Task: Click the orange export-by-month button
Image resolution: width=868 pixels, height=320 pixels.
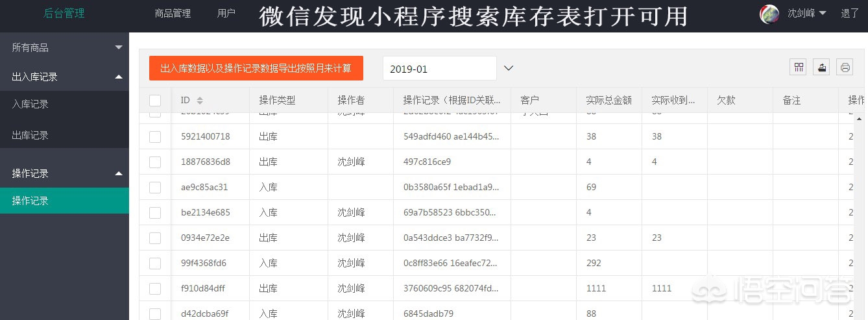Action: pyautogui.click(x=256, y=68)
